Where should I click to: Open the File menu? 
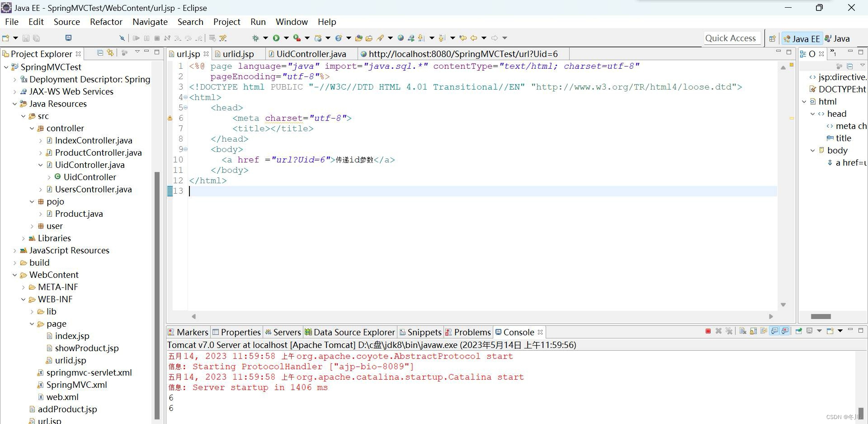pyautogui.click(x=12, y=22)
